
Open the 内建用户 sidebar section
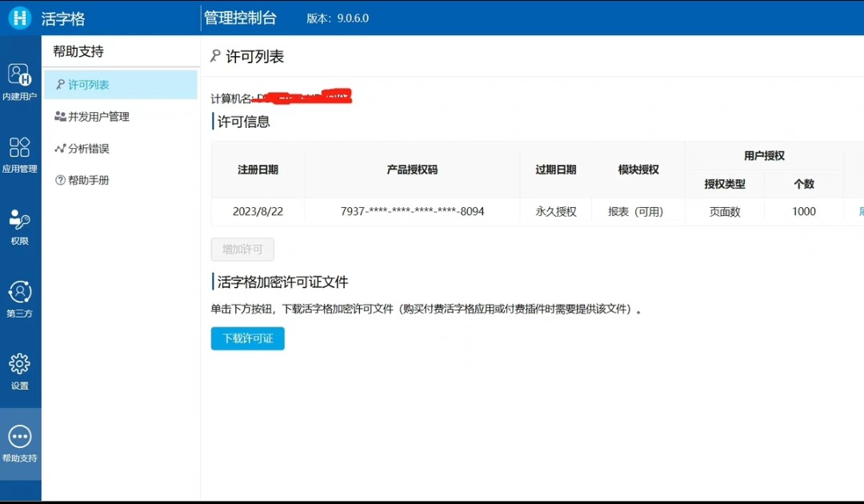pos(20,82)
